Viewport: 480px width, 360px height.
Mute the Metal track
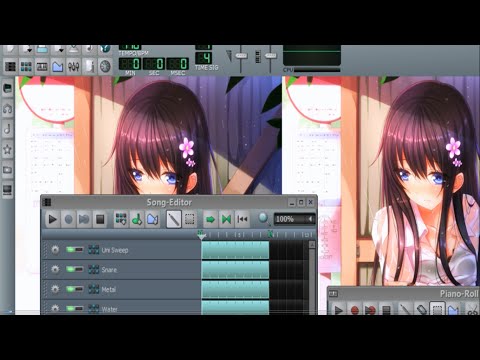(x=71, y=289)
